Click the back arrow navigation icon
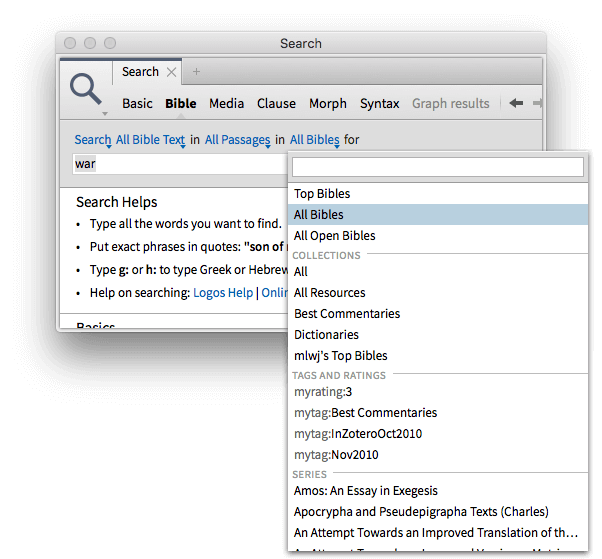The width and height of the screenshot is (602, 559). [516, 103]
